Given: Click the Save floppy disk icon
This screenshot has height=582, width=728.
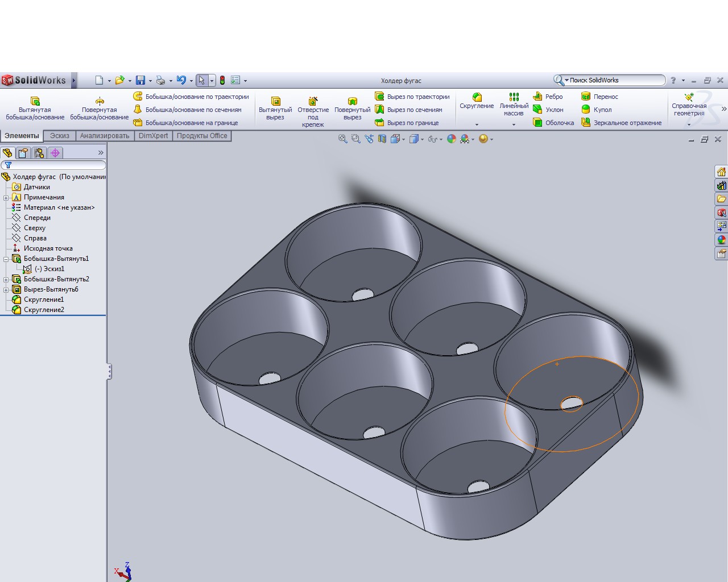Looking at the screenshot, I should 140,81.
